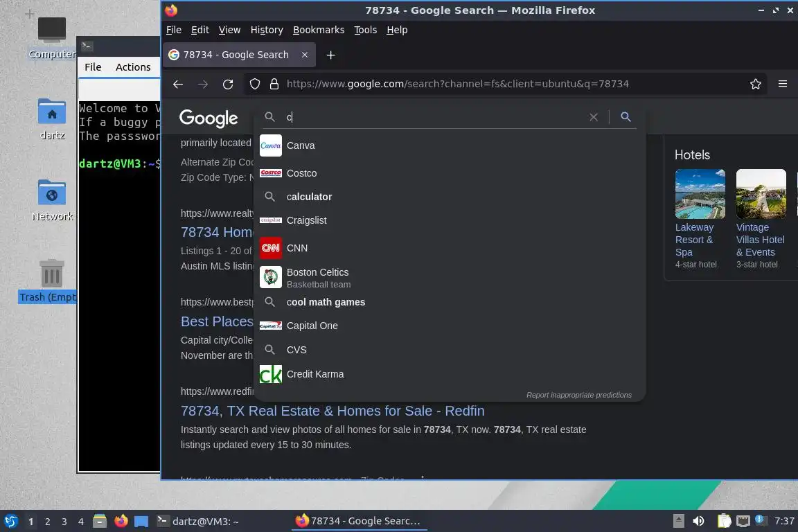Launch the file manager from the taskbar
The width and height of the screenshot is (798, 532).
pyautogui.click(x=100, y=522)
